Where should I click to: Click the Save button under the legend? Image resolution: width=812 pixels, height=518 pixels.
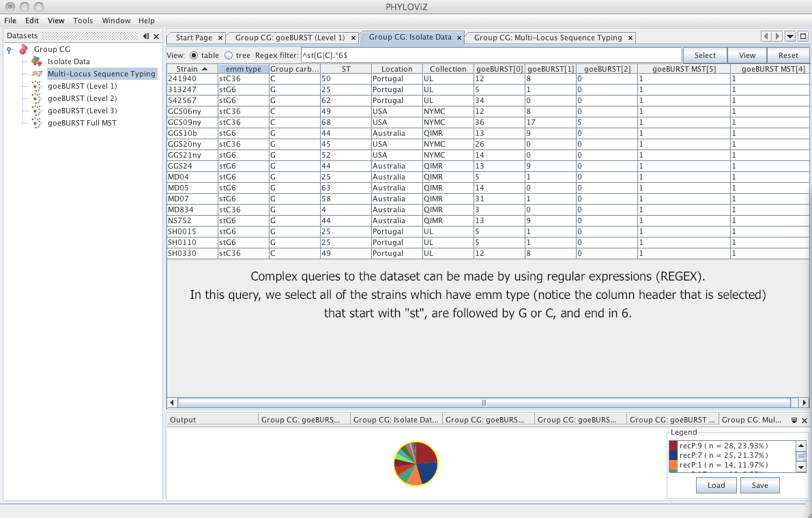[x=759, y=485]
